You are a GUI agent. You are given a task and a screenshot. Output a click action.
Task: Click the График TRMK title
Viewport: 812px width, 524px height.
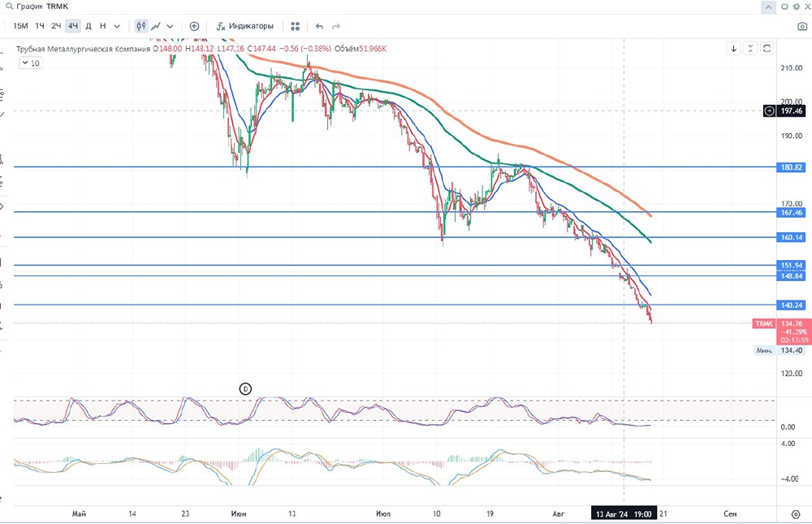pos(42,6)
